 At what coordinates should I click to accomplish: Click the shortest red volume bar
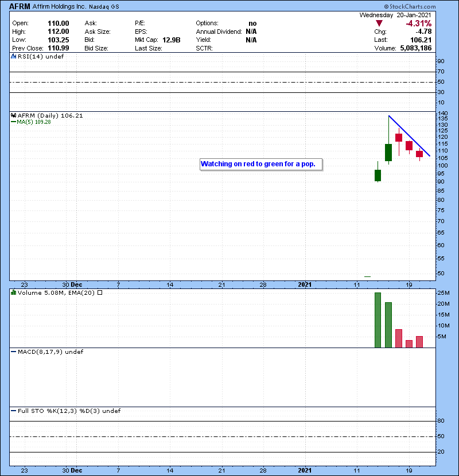click(409, 344)
